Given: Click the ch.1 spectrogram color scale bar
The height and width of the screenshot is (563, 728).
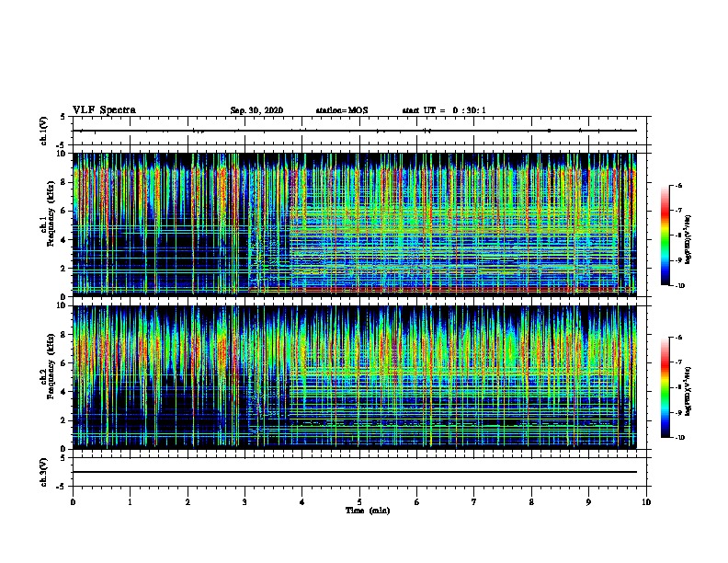Looking at the screenshot, I should point(665,236).
